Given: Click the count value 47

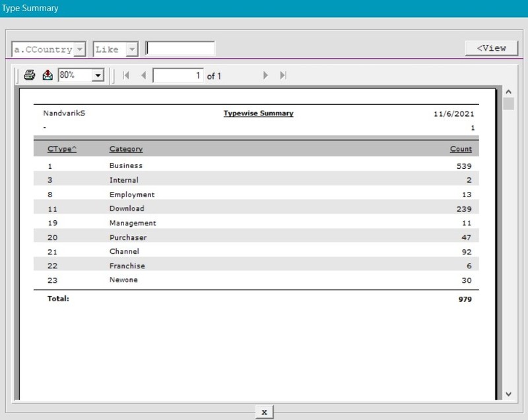Looking at the screenshot, I should pyautogui.click(x=467, y=237).
